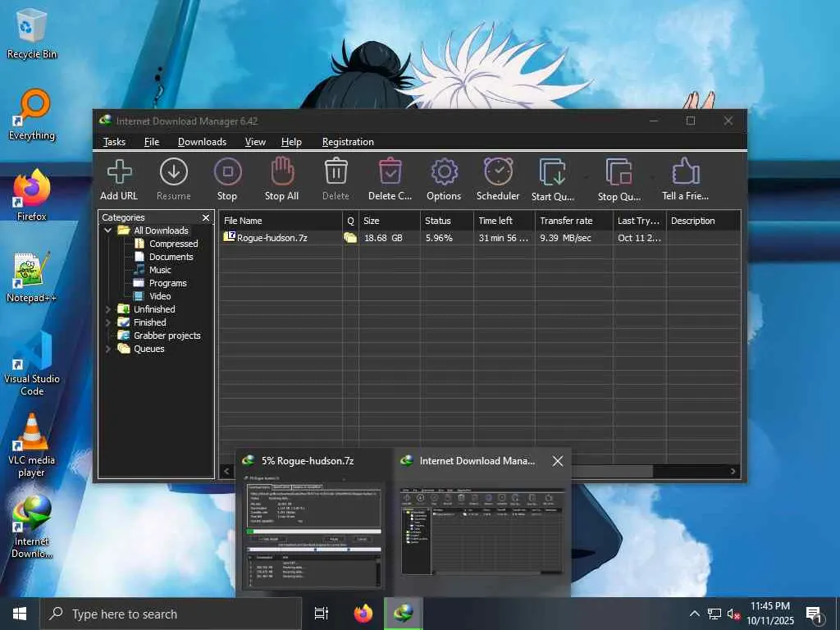Open Firefox desktop shortcut

(x=32, y=195)
